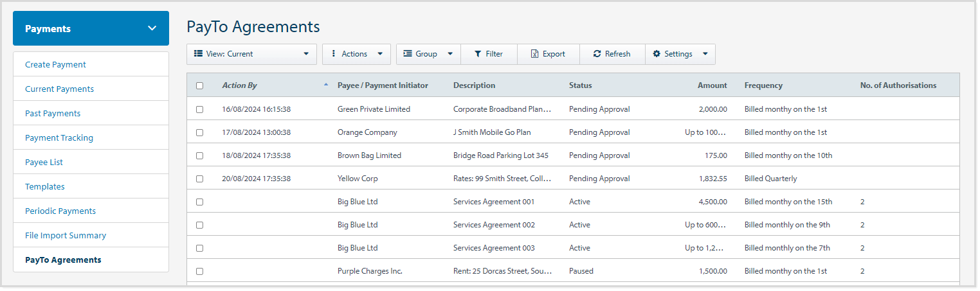Click the Group rows icon
The height and width of the screenshot is (291, 980).
click(408, 55)
